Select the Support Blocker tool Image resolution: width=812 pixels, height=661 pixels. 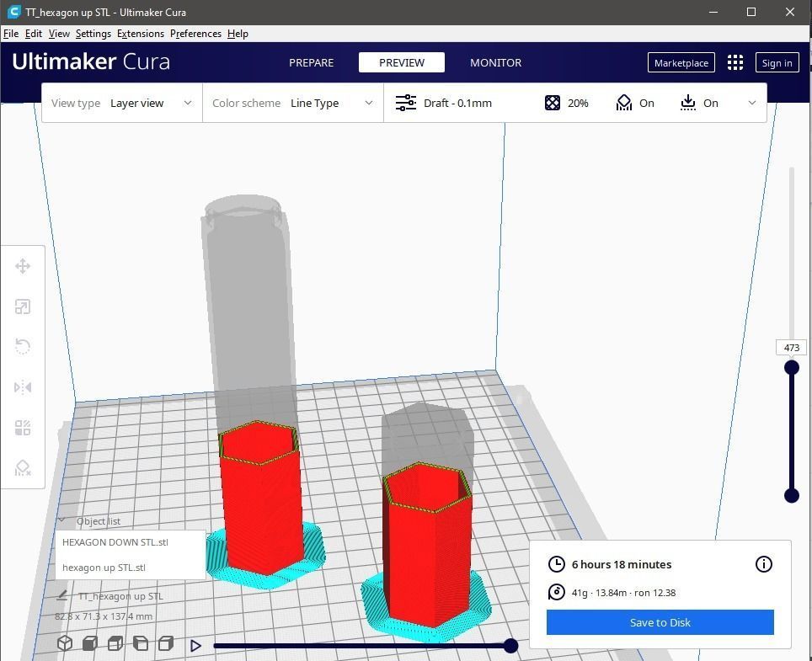click(22, 468)
